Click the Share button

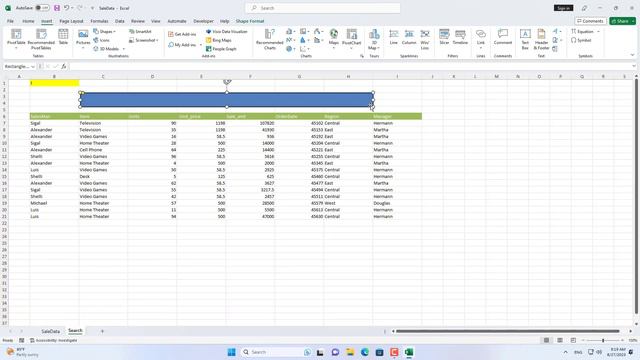622,21
